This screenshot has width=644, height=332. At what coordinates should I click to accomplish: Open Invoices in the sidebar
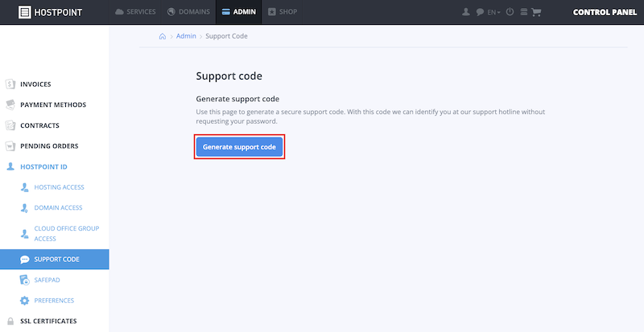35,84
